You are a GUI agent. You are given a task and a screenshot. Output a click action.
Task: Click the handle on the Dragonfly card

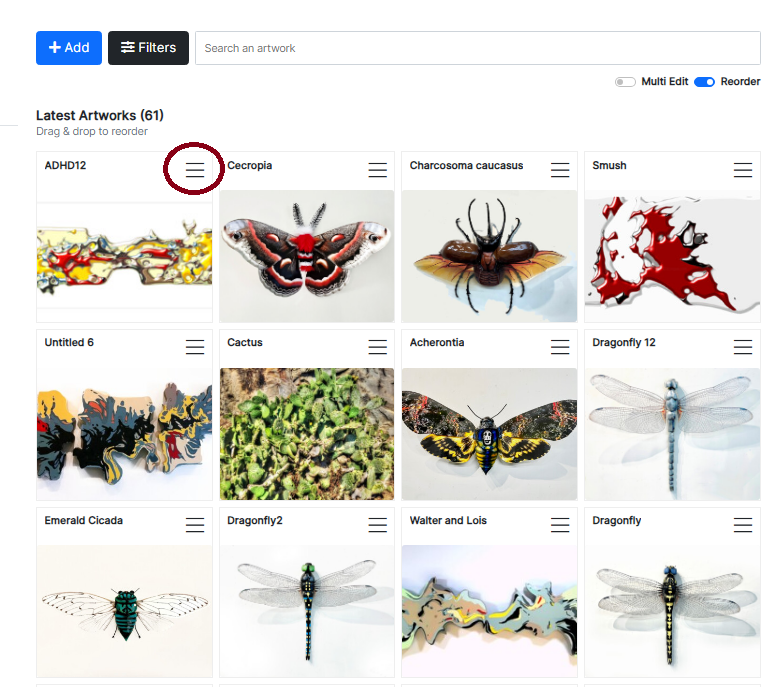tap(742, 525)
